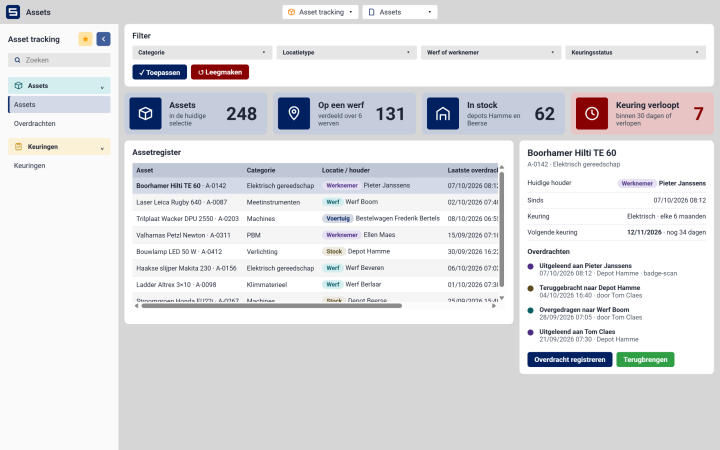This screenshot has width=720, height=450.
Task: Select Assets item in the sidebar
Action: pos(59,105)
